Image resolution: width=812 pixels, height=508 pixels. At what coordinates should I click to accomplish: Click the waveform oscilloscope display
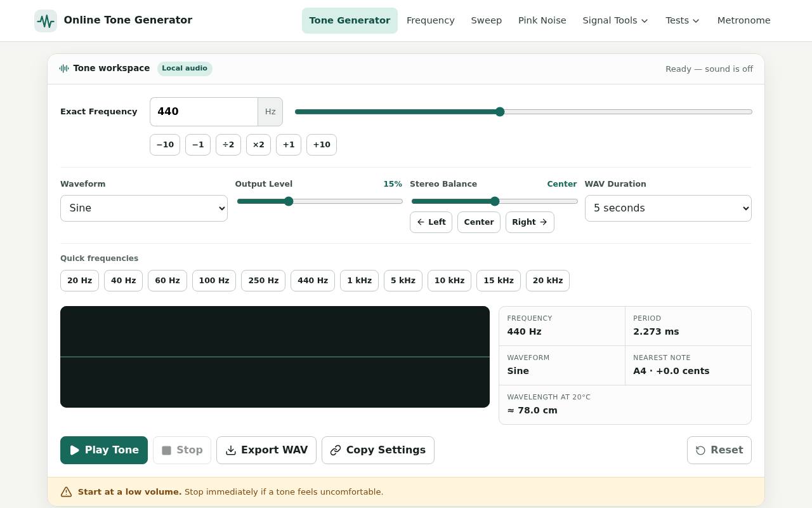tap(275, 357)
